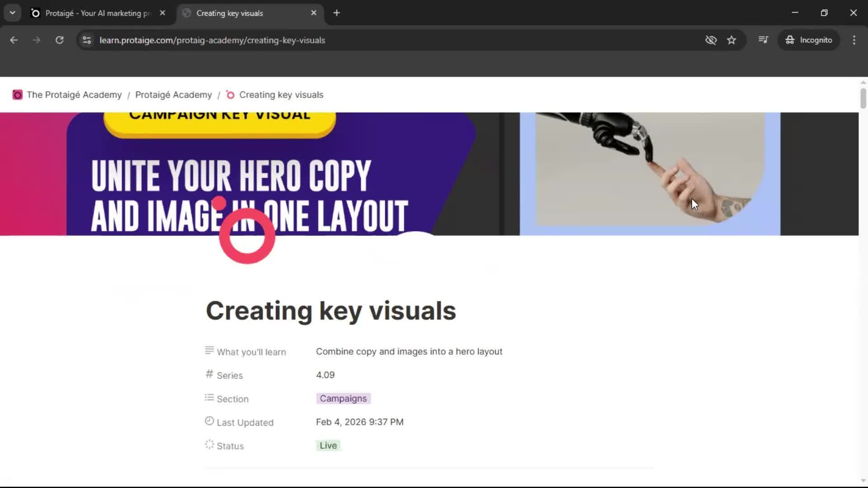This screenshot has height=488, width=868.
Task: Click the Campaigns section tag
Action: tap(343, 398)
